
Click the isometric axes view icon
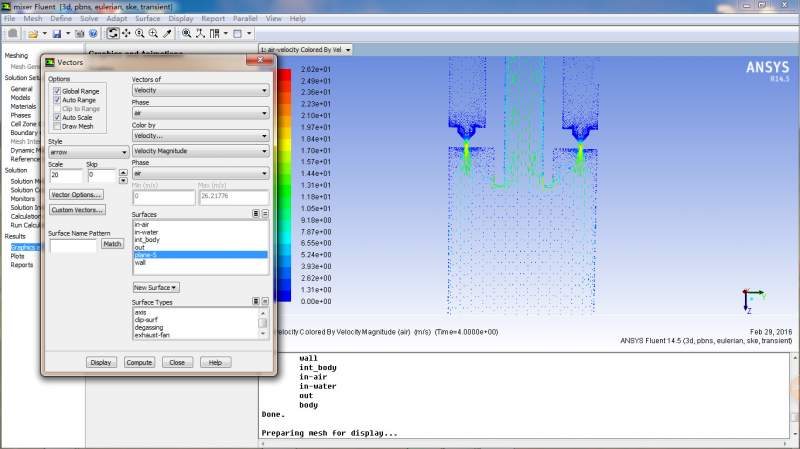(201, 34)
